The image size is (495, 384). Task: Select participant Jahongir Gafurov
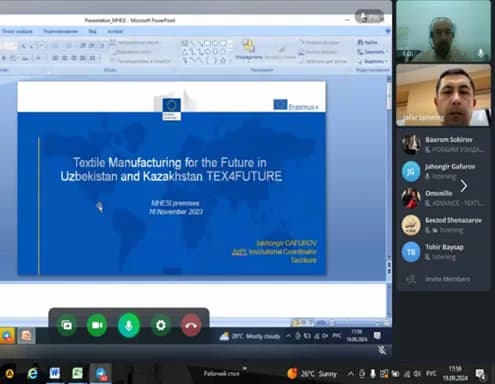(443, 171)
